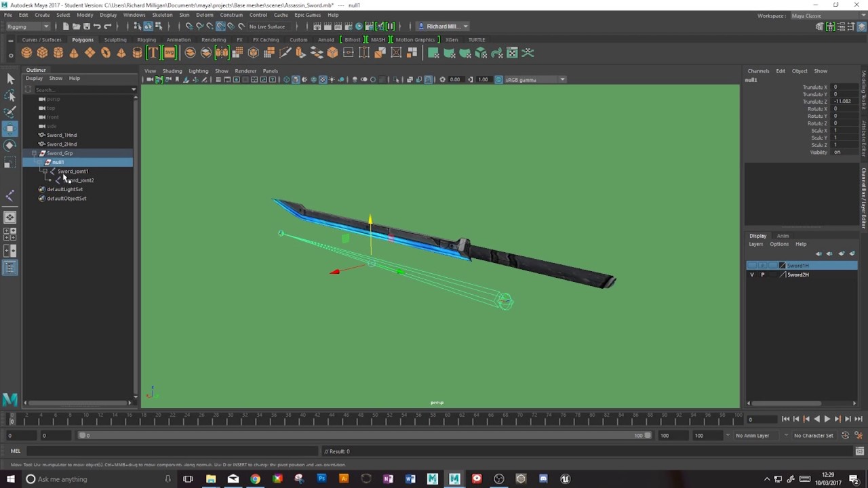The image size is (868, 488).
Task: Select Sword_2Hnd in the Outliner
Action: 62,144
